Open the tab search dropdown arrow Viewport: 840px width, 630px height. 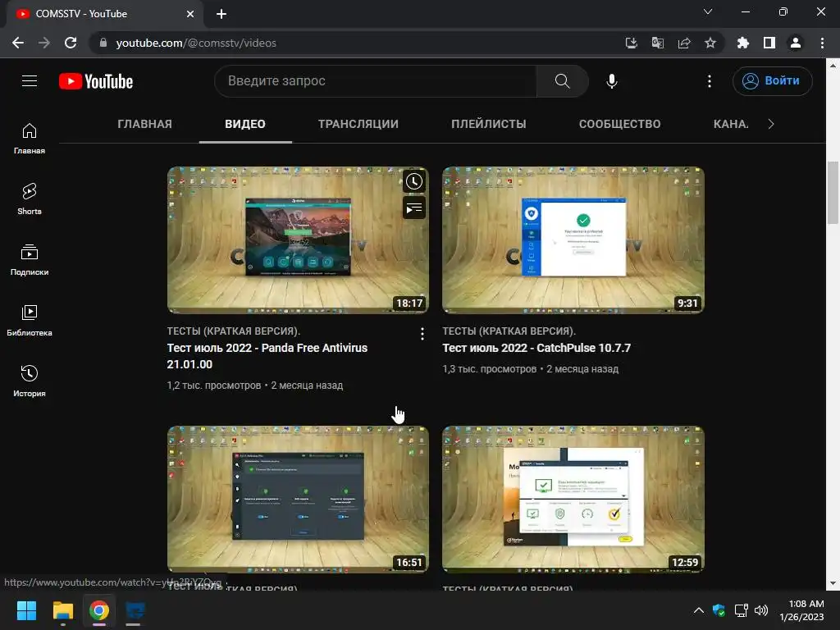click(x=708, y=11)
